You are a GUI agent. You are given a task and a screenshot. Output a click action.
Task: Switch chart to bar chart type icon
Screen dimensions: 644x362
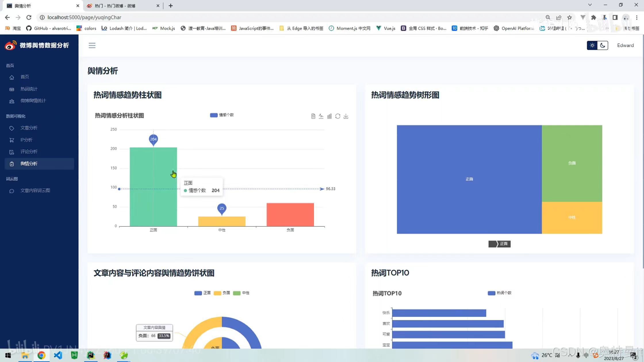pyautogui.click(x=329, y=116)
